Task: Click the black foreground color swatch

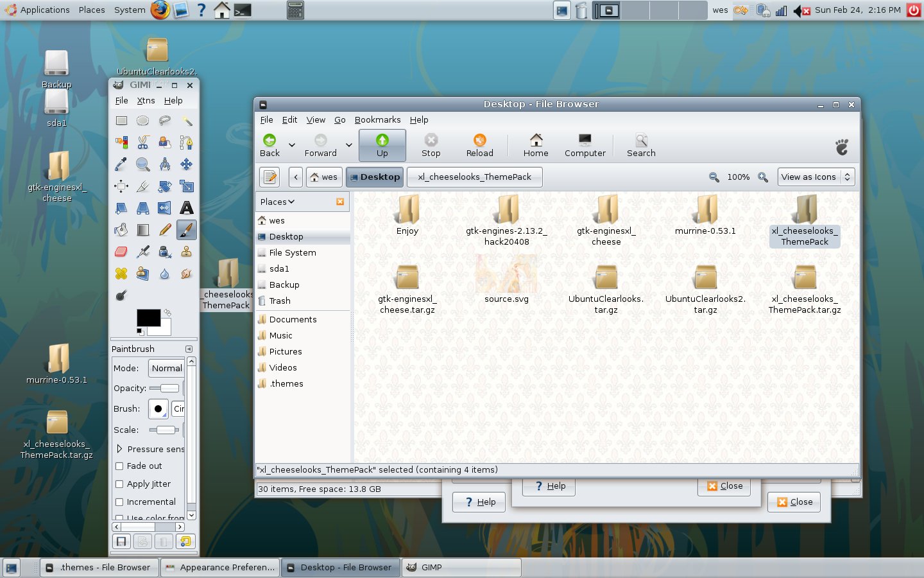Action: (149, 318)
